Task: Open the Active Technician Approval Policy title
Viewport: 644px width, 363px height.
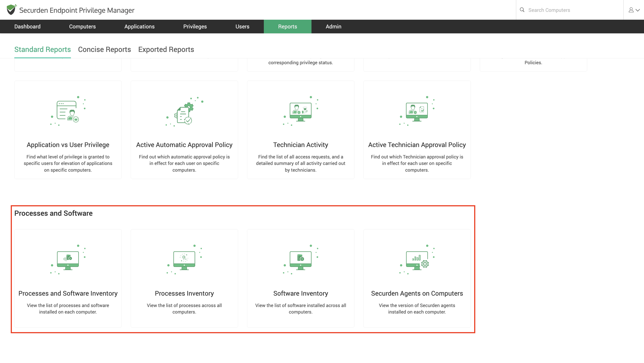Action: coord(417,145)
